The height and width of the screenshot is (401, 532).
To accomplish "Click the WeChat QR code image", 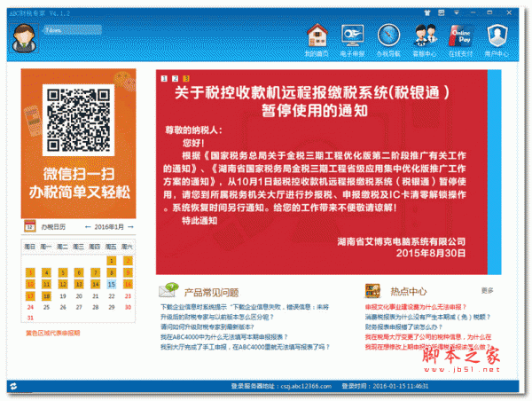I will tap(78, 120).
